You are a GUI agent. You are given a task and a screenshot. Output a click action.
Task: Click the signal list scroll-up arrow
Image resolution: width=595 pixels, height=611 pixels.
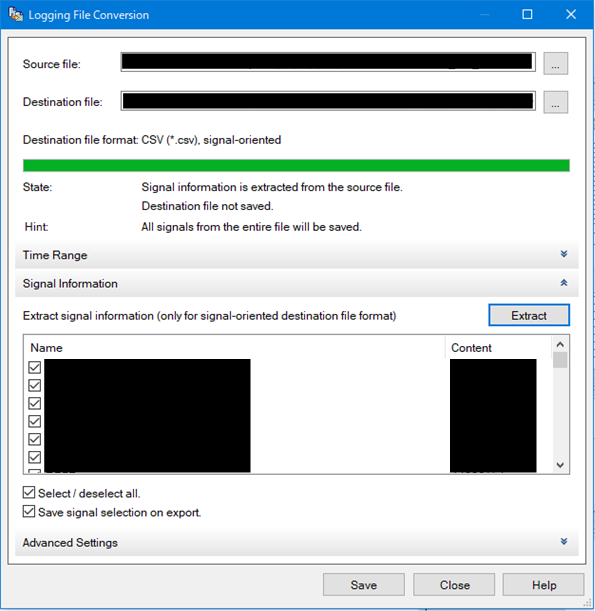560,344
